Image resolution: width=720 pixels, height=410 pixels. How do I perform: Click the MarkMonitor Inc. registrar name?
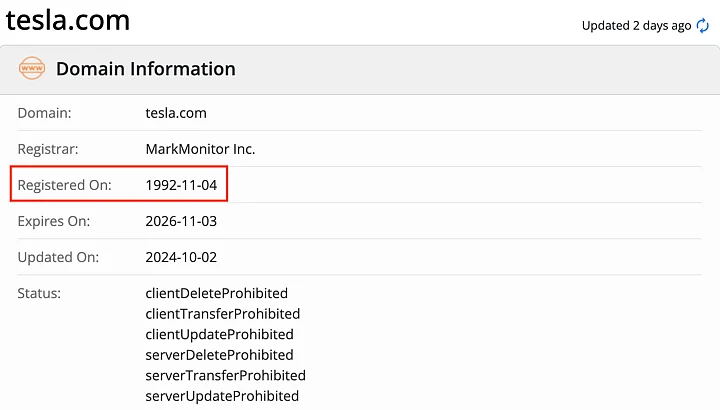tap(200, 149)
